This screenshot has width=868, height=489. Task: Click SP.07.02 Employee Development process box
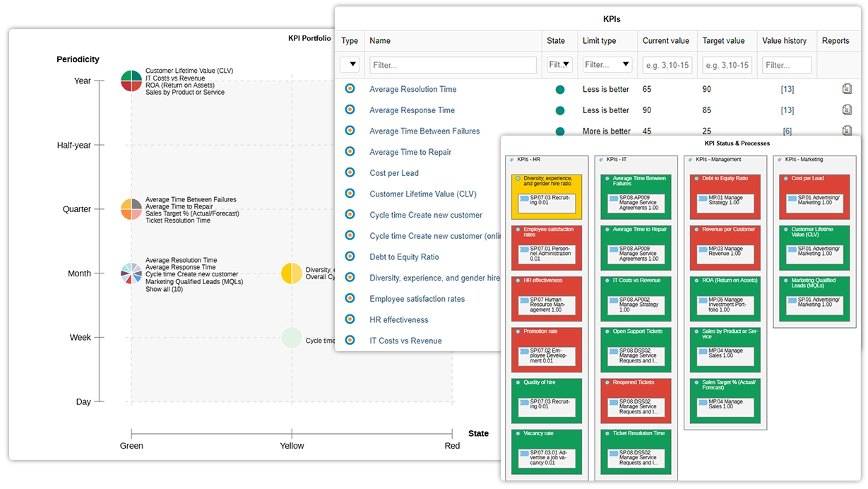(547, 356)
